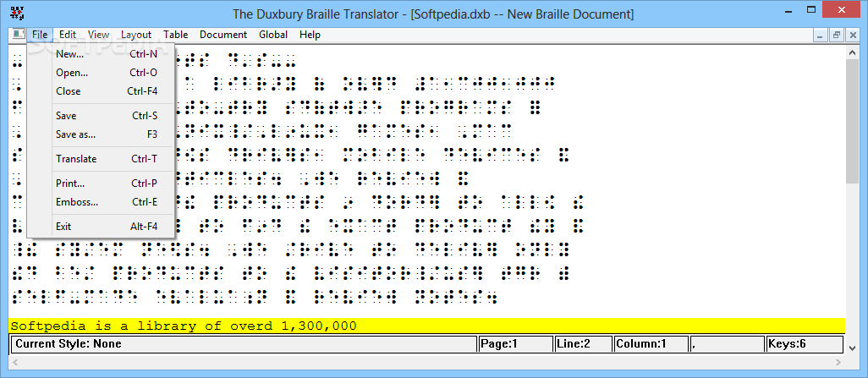868x378 pixels.
Task: Click the Line:2 status field
Action: point(584,343)
